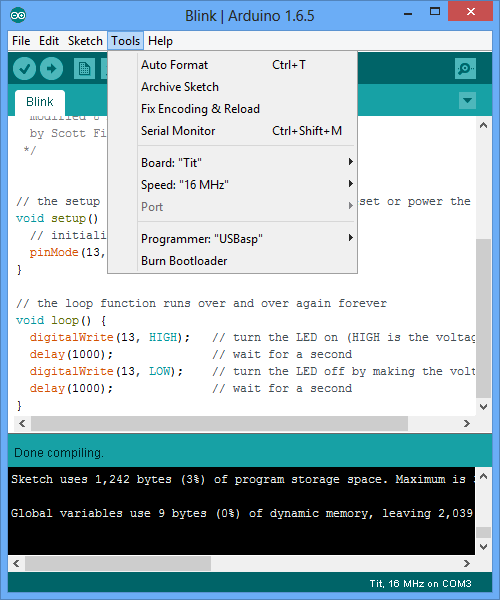
Task: Choose Auto Format from Tools menu
Action: [x=246, y=65]
